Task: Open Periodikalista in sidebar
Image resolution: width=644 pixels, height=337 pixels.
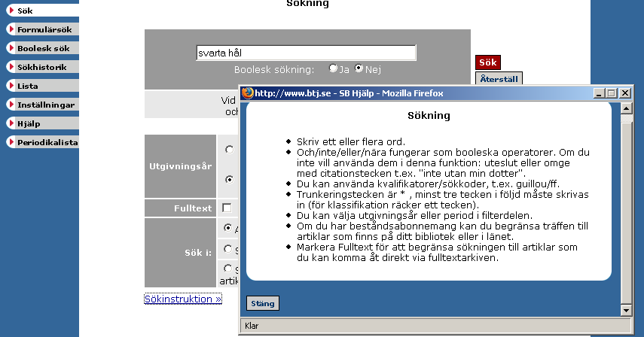Action: [42, 143]
